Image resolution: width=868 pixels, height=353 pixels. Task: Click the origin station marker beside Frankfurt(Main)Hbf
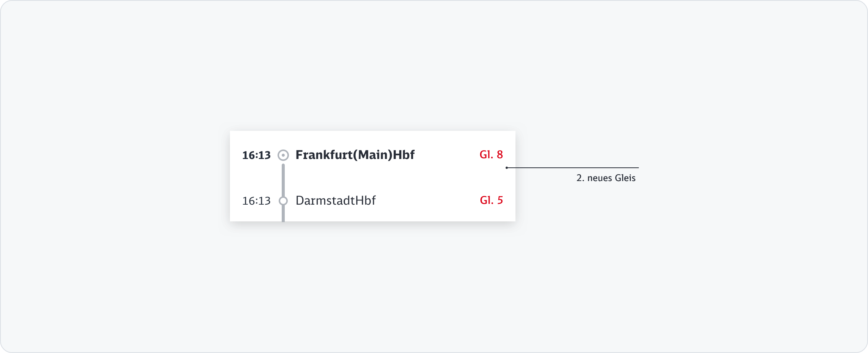click(283, 155)
